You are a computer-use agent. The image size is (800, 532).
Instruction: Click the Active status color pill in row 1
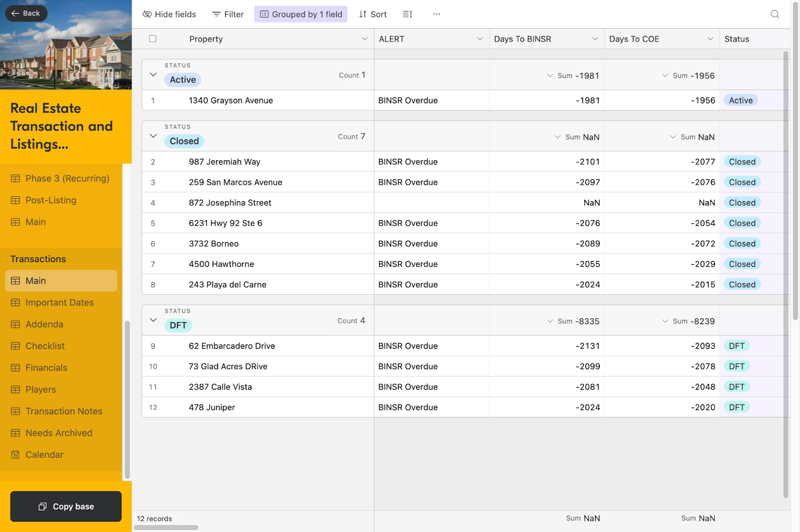tap(740, 100)
